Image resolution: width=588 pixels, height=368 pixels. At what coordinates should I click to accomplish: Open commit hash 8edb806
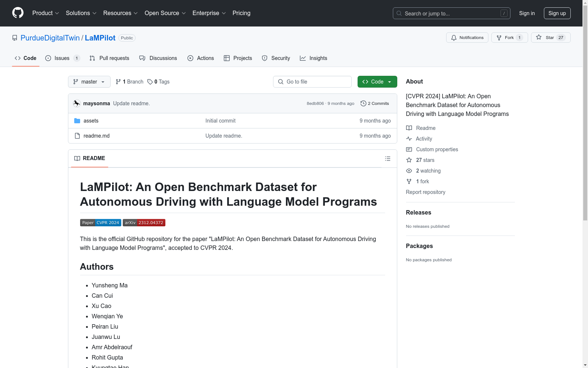point(315,103)
